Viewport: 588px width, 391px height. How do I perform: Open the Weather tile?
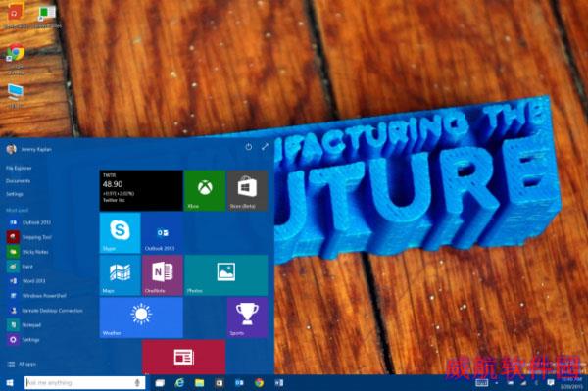141,318
